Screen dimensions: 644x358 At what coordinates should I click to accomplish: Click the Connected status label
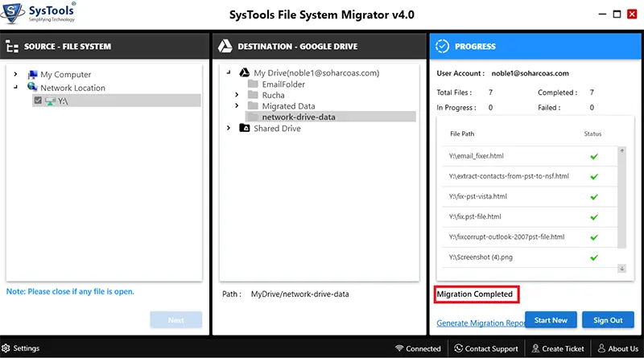pos(423,348)
